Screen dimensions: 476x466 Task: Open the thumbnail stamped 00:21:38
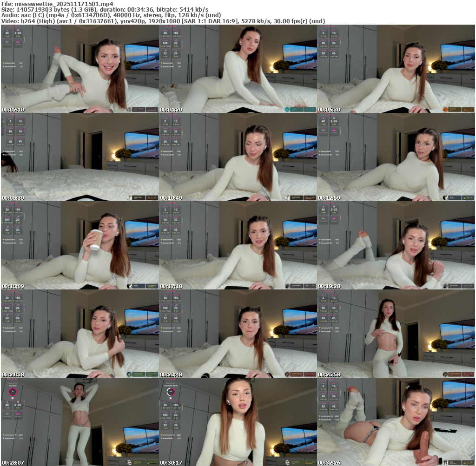click(80, 334)
